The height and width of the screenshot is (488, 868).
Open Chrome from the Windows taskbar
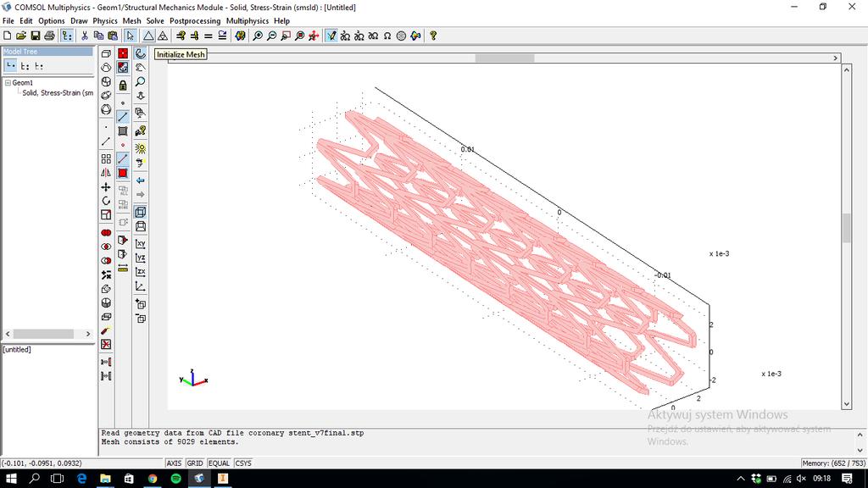[x=153, y=479]
